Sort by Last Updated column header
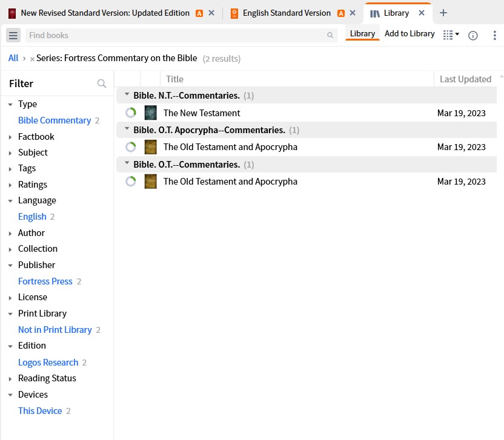Image resolution: width=504 pixels, height=440 pixels. (465, 79)
